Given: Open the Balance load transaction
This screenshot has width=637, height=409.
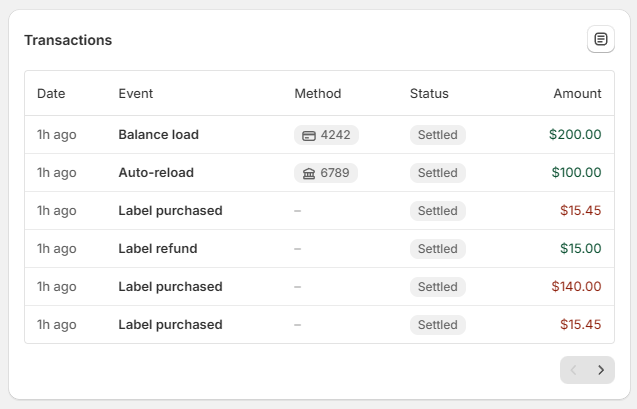Looking at the screenshot, I should (158, 135).
